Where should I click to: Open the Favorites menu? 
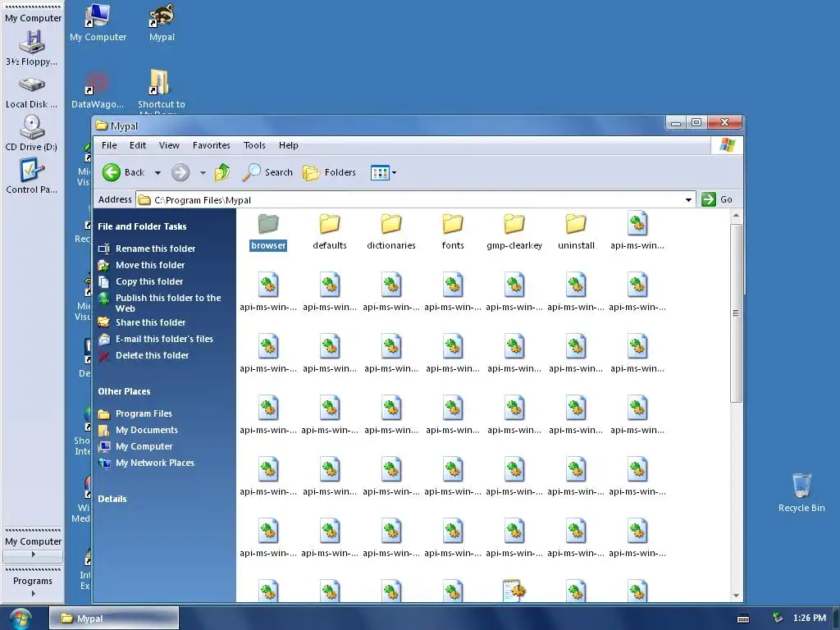(211, 145)
